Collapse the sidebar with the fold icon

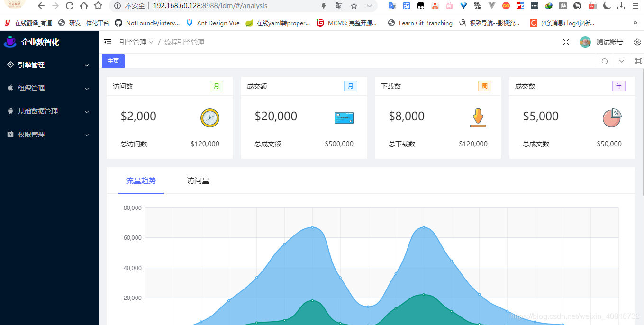[x=108, y=42]
